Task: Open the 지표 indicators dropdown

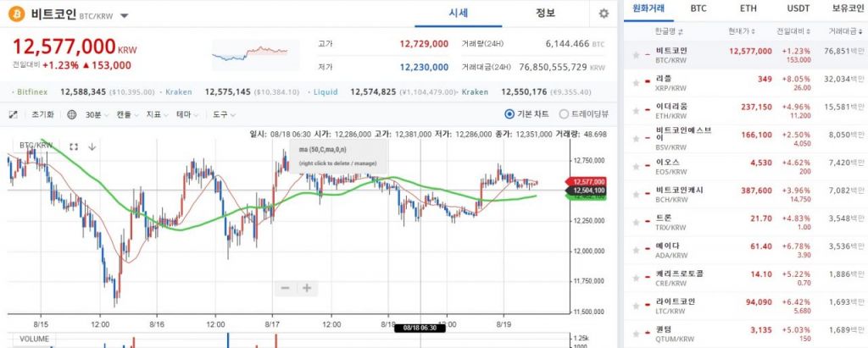Action: (155, 114)
